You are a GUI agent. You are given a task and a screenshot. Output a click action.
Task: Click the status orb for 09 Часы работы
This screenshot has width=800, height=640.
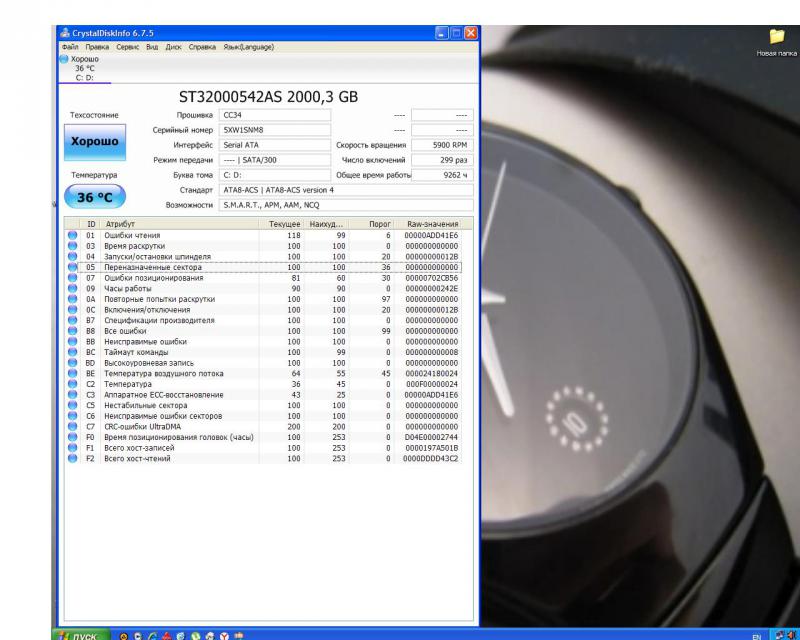(x=72, y=288)
